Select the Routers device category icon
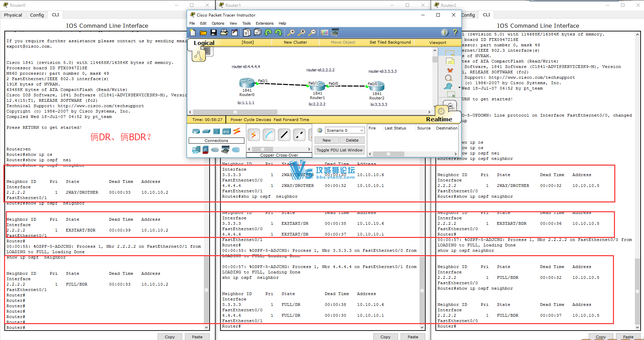The width and height of the screenshot is (644, 340). click(x=196, y=131)
